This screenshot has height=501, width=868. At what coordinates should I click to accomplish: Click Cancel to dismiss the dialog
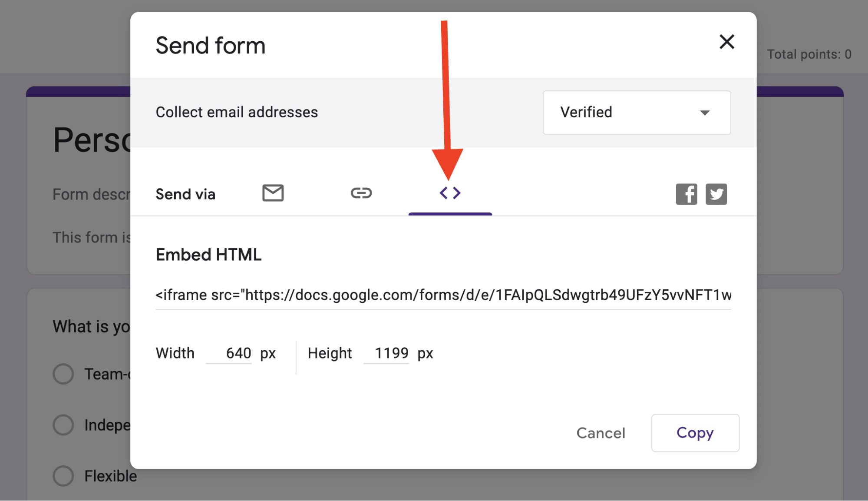click(601, 433)
